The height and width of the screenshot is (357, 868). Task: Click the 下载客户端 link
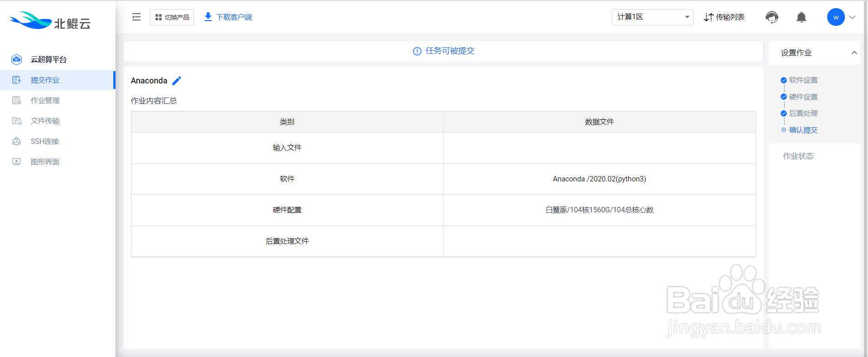[x=234, y=17]
